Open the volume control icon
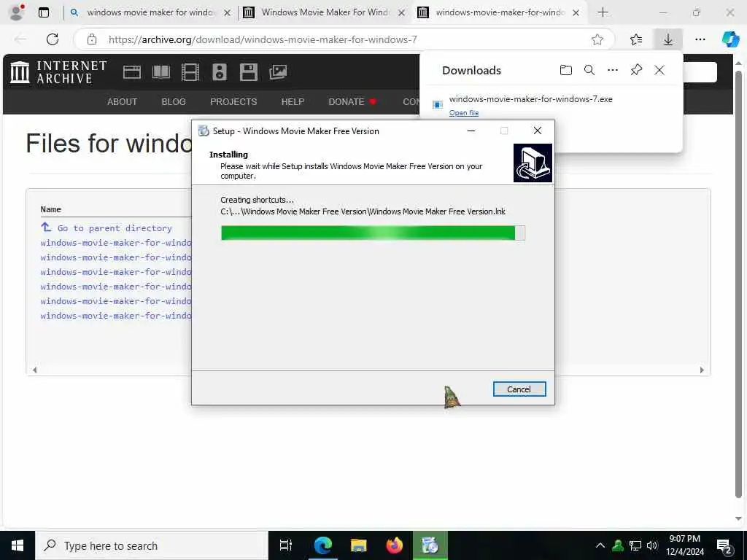 (x=652, y=545)
